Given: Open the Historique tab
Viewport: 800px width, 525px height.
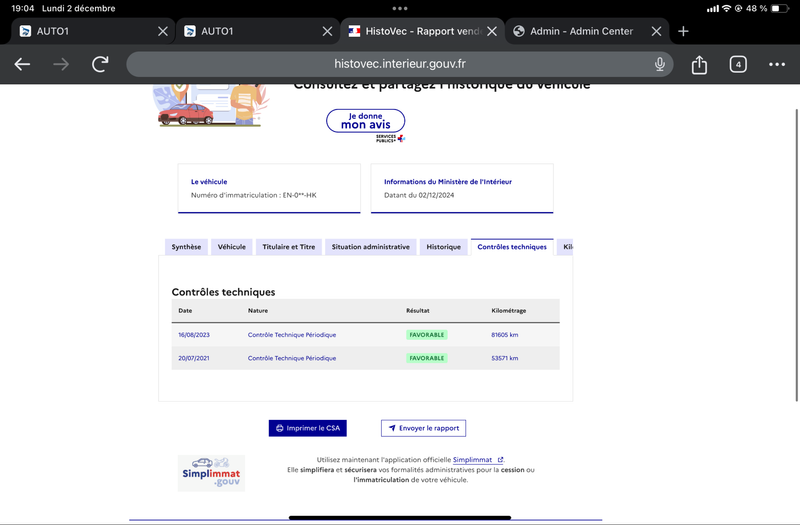Looking at the screenshot, I should pyautogui.click(x=443, y=247).
